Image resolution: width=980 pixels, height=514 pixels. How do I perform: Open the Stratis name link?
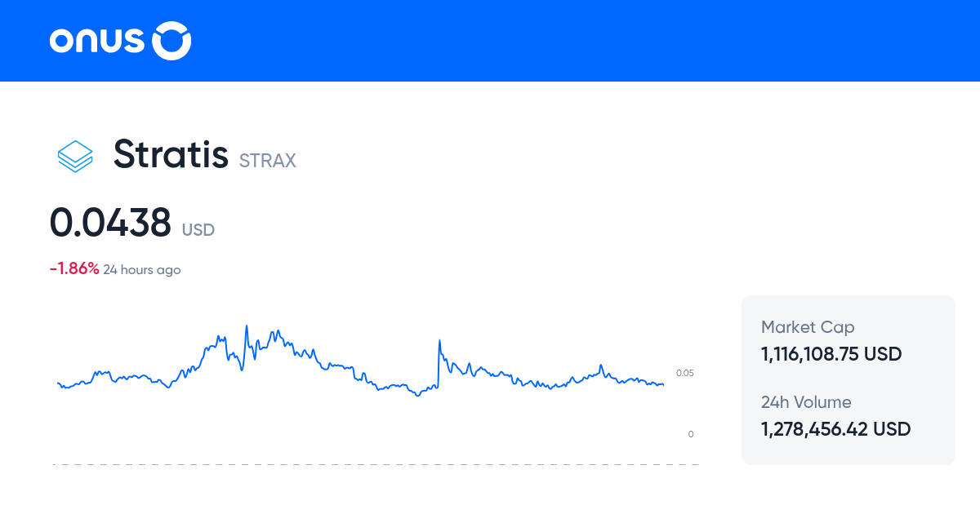pyautogui.click(x=171, y=155)
